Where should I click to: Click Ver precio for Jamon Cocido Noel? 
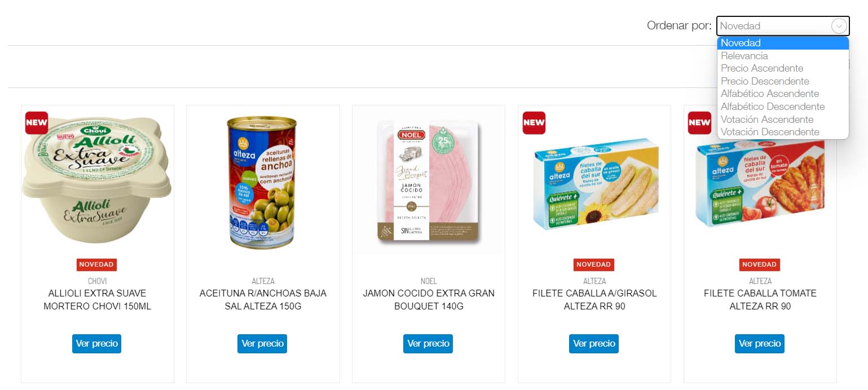pyautogui.click(x=428, y=344)
